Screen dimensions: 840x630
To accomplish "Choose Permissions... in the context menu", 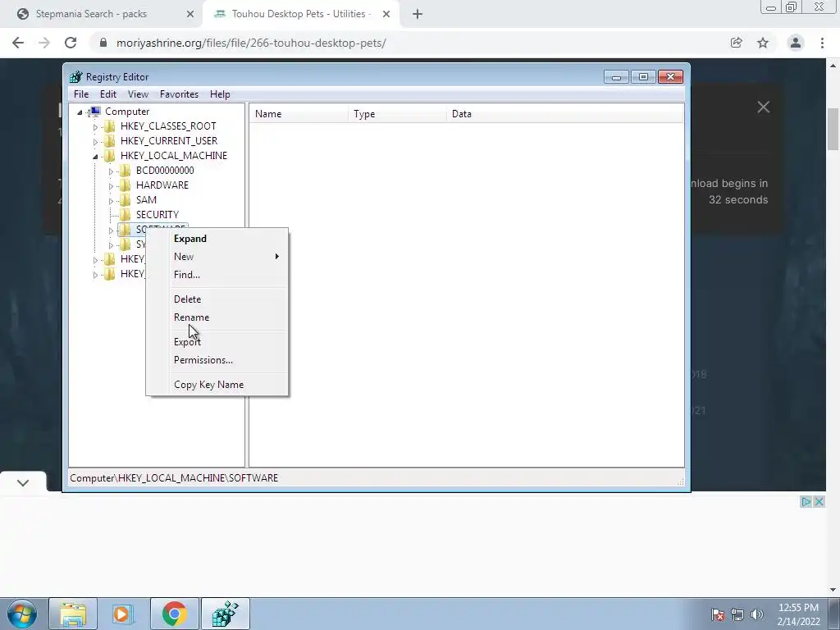I will click(203, 360).
